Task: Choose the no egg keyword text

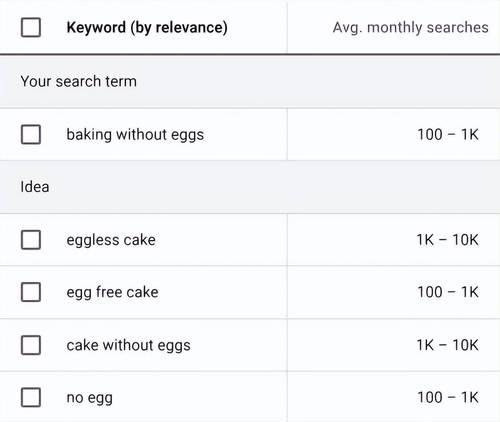Action: [90, 398]
